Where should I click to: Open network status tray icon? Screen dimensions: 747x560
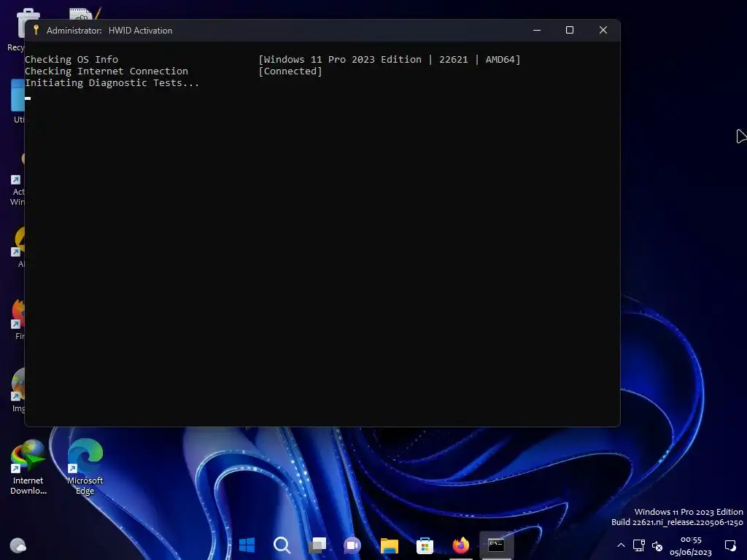(x=639, y=545)
